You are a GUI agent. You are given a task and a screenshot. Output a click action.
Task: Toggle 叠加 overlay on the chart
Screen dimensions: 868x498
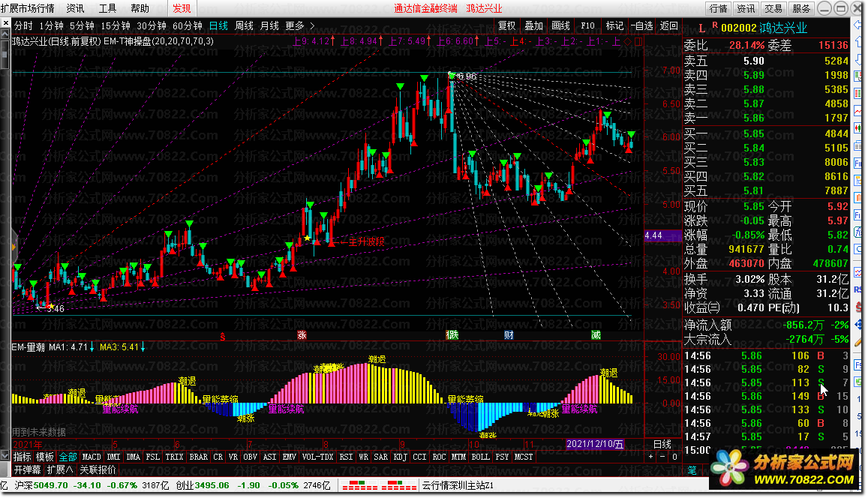coord(533,25)
